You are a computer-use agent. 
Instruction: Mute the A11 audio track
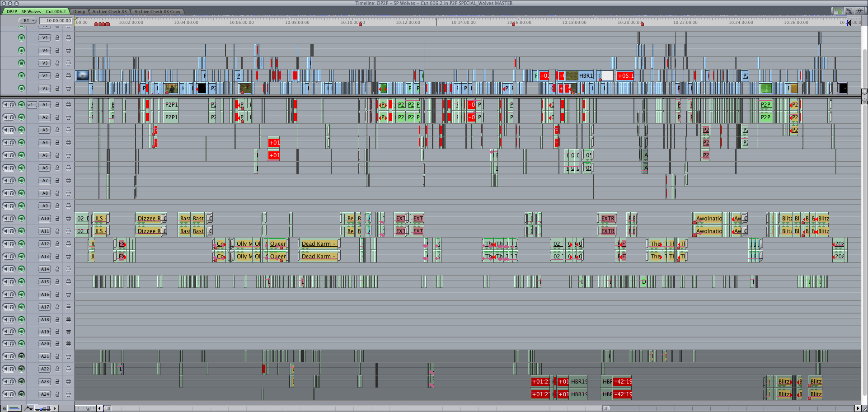[5, 231]
